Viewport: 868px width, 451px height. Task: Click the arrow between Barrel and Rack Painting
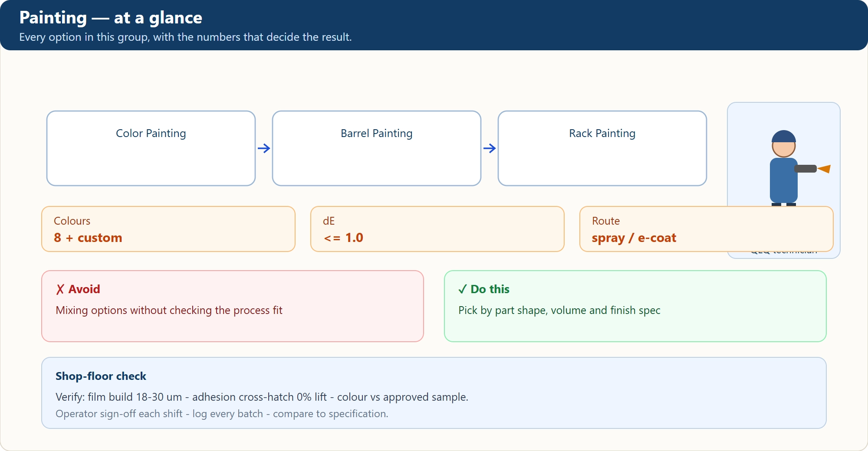(490, 148)
